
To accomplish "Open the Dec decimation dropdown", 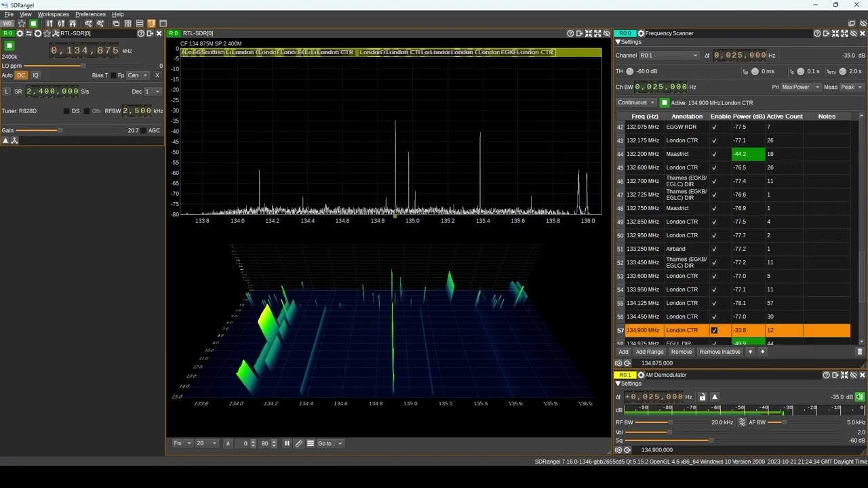I will coord(153,91).
